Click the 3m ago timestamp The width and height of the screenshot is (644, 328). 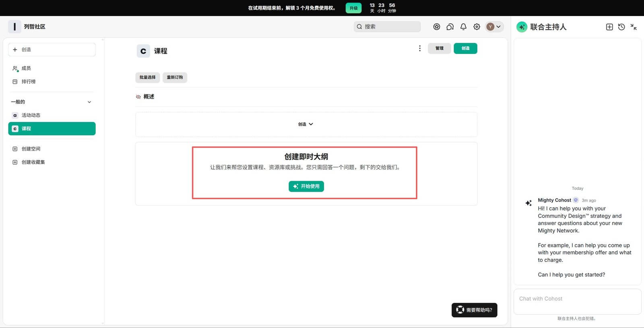589,200
